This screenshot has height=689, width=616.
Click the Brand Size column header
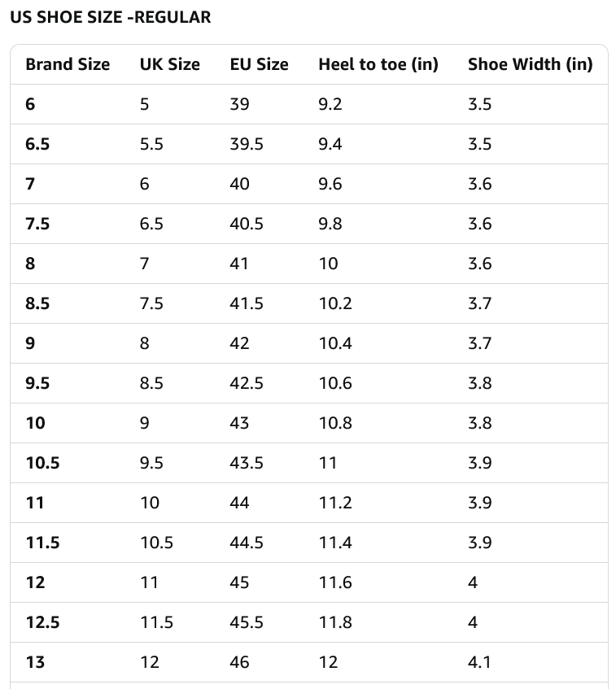(68, 64)
